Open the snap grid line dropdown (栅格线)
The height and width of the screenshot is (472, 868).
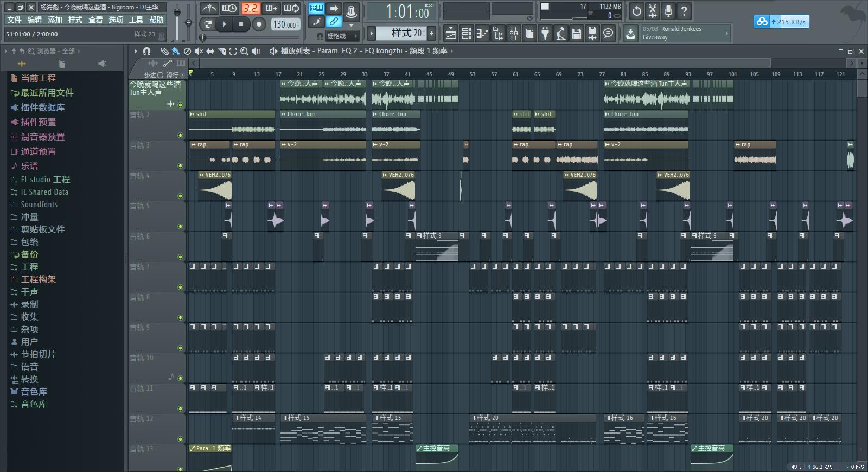pos(342,36)
